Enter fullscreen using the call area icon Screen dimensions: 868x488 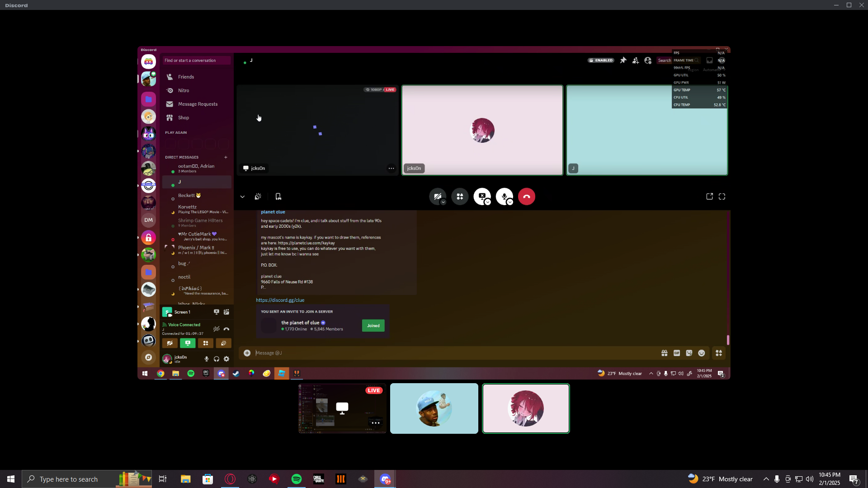[x=722, y=197]
